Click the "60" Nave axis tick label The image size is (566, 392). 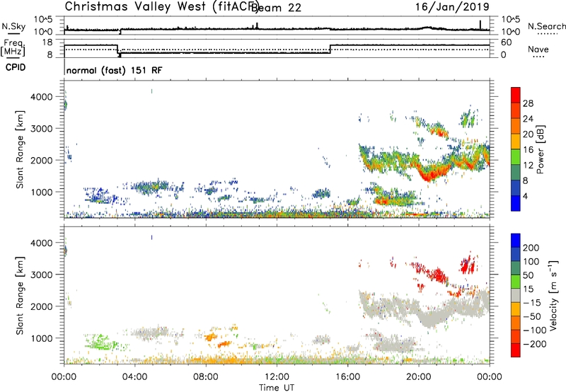tap(507, 42)
